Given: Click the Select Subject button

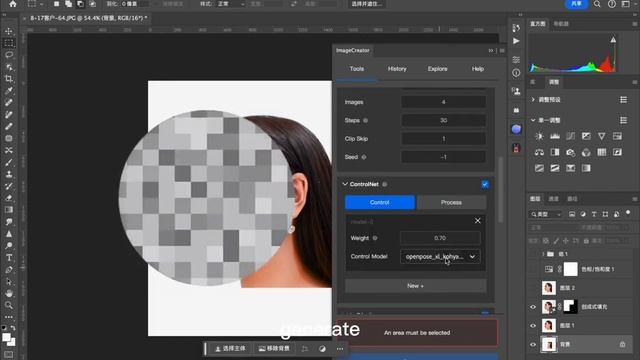Looking at the screenshot, I should (231, 349).
